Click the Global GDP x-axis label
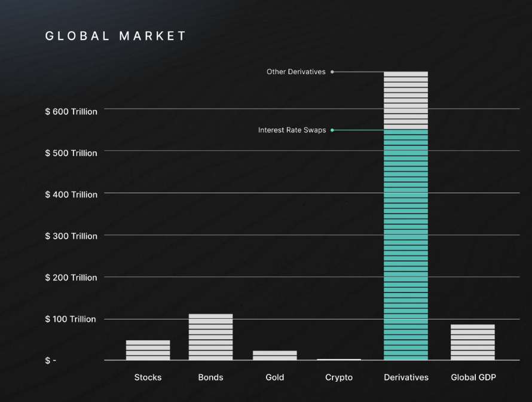The image size is (532, 402). pos(473,377)
